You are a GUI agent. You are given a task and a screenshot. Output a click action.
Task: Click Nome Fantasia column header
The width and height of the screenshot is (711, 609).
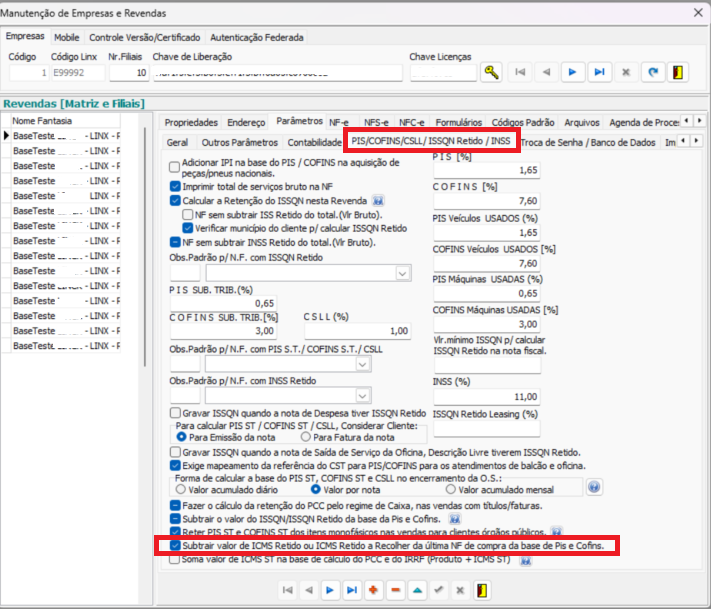click(x=65, y=121)
